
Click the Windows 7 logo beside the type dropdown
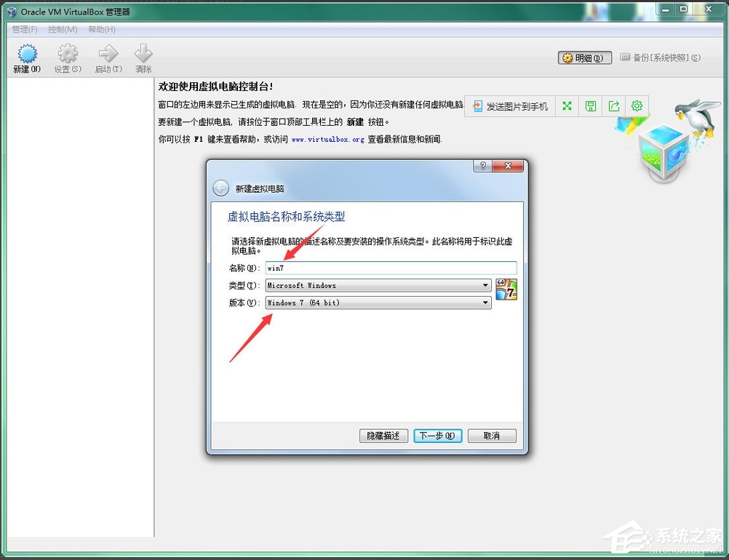point(506,288)
